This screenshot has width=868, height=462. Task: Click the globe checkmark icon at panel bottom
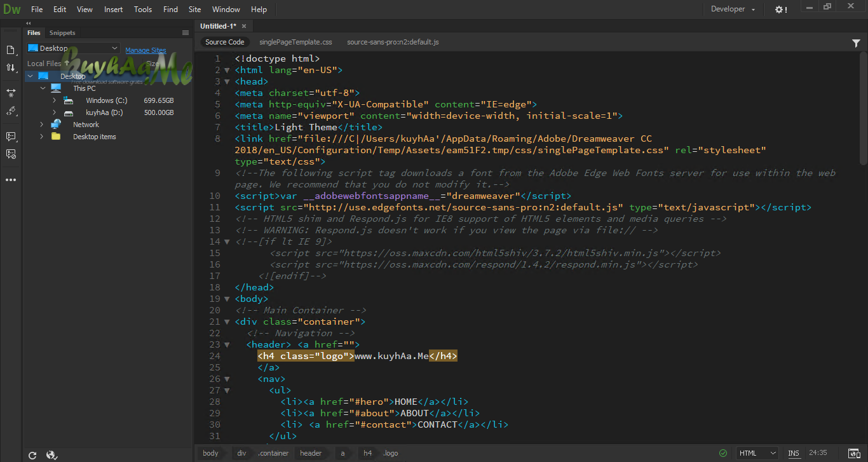click(52, 455)
